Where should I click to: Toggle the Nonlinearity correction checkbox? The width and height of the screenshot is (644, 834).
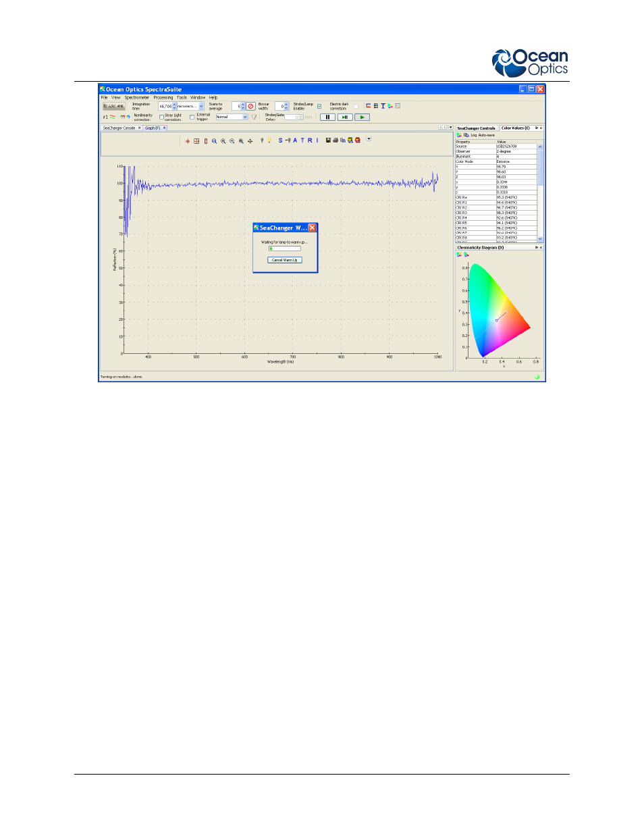[x=161, y=117]
